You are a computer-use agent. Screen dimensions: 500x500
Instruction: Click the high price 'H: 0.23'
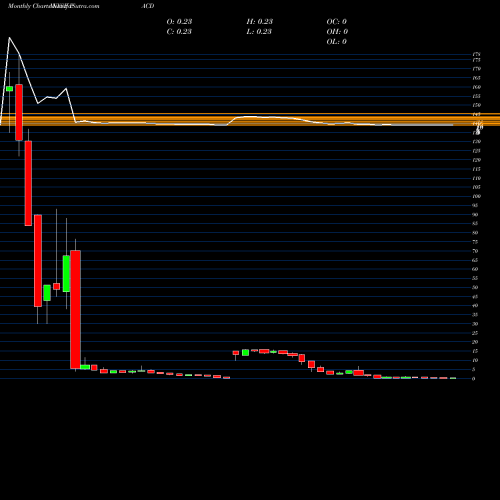tap(260, 21)
